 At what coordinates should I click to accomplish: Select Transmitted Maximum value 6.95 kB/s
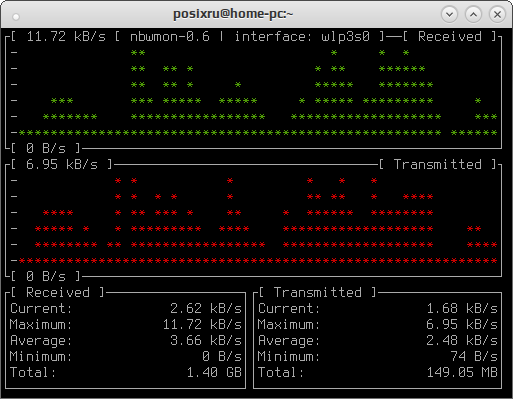click(x=462, y=325)
